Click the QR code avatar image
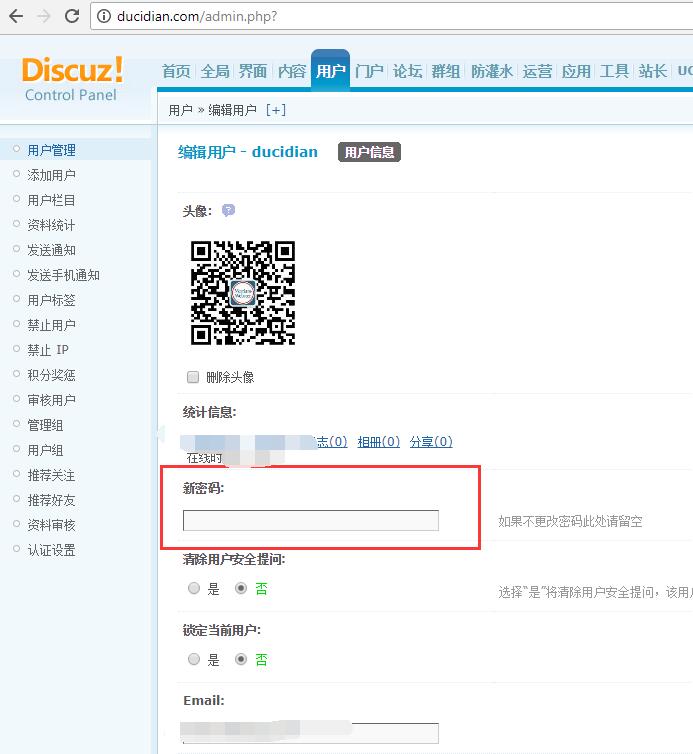 (243, 293)
